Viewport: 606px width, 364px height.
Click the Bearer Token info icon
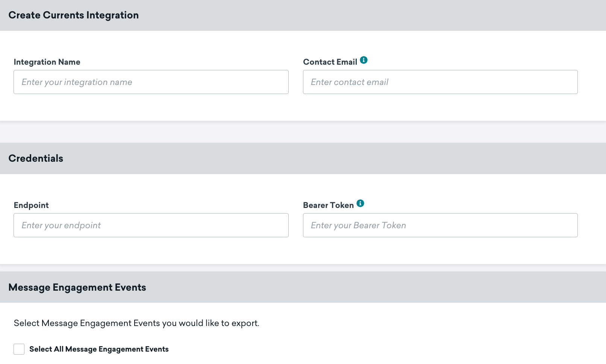click(360, 203)
